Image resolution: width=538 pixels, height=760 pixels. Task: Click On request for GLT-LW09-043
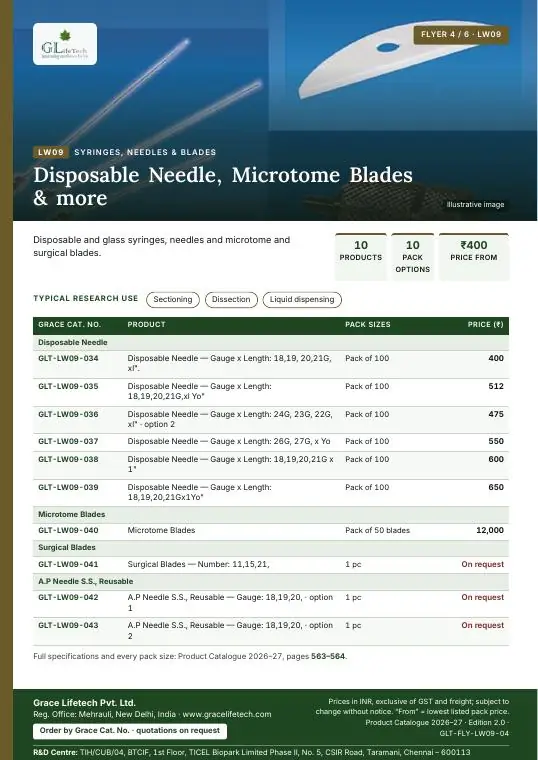[x=483, y=626]
